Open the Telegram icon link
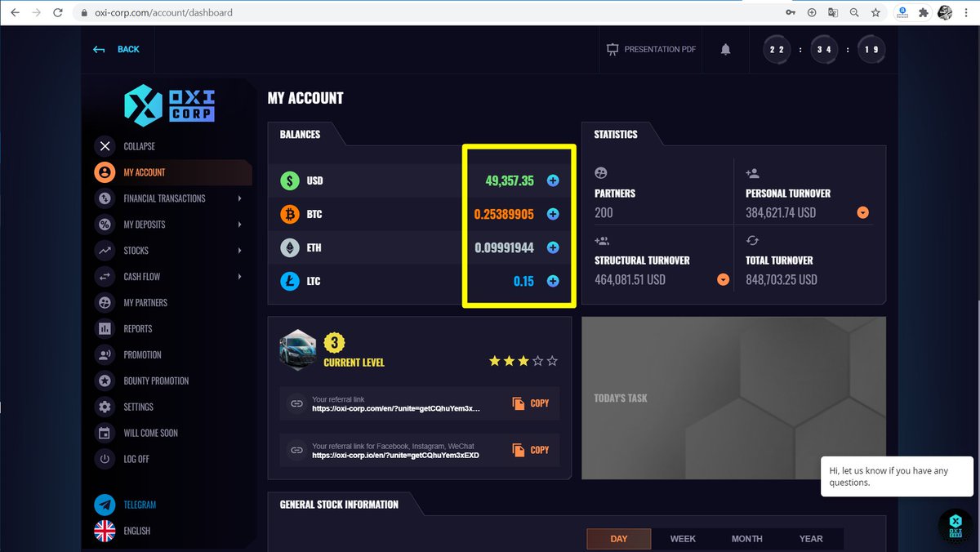 coord(105,505)
